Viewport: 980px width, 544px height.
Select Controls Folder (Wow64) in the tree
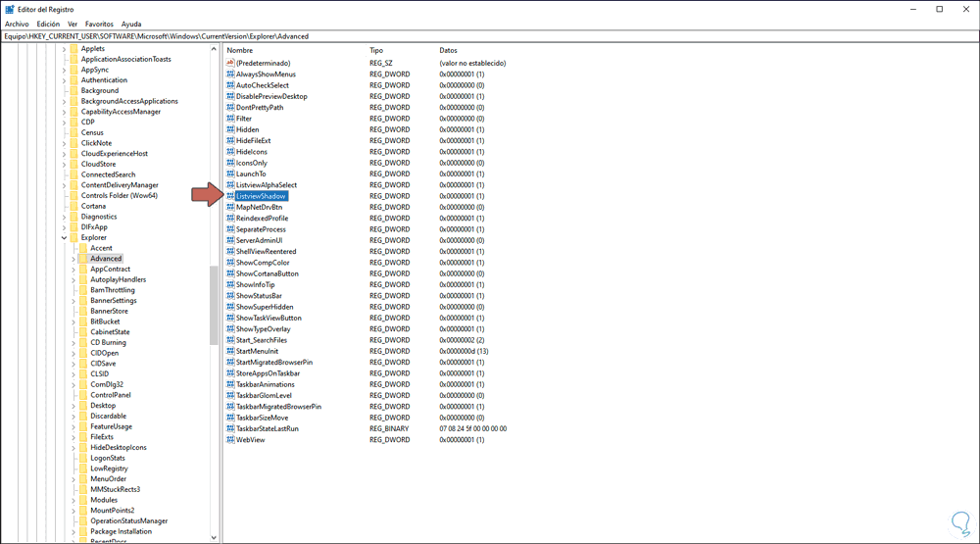pos(120,196)
